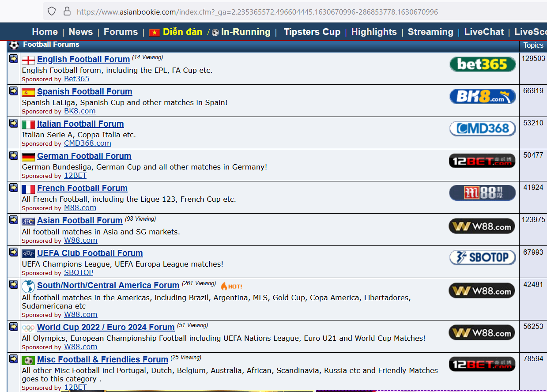The height and width of the screenshot is (392, 547).
Task: Click the CMD368 banner logo
Action: [x=483, y=129]
